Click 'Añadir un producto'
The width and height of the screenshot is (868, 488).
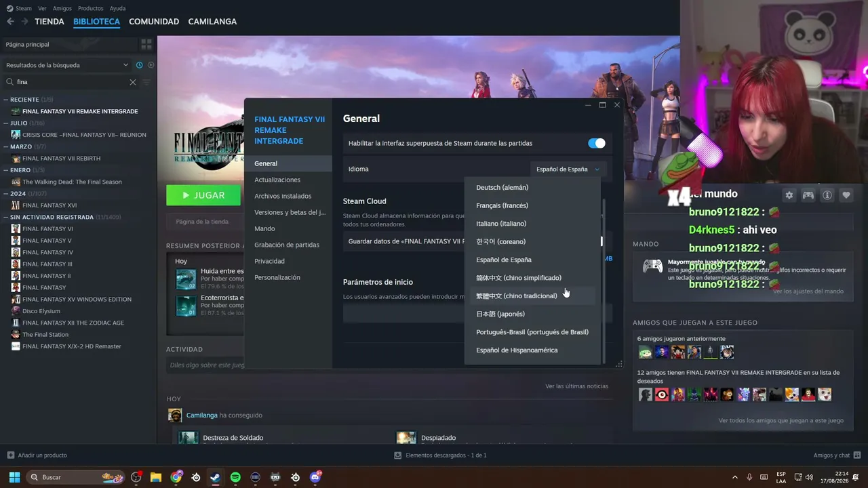click(42, 455)
